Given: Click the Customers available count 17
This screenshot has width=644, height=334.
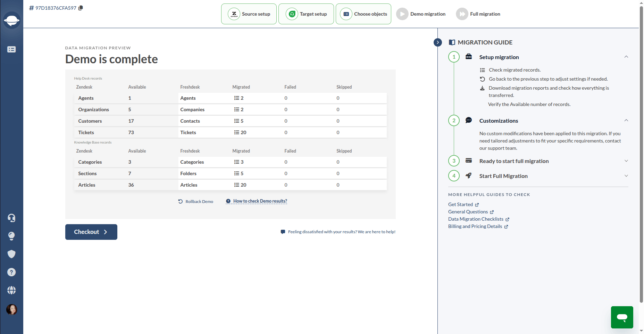Looking at the screenshot, I should coord(131,121).
